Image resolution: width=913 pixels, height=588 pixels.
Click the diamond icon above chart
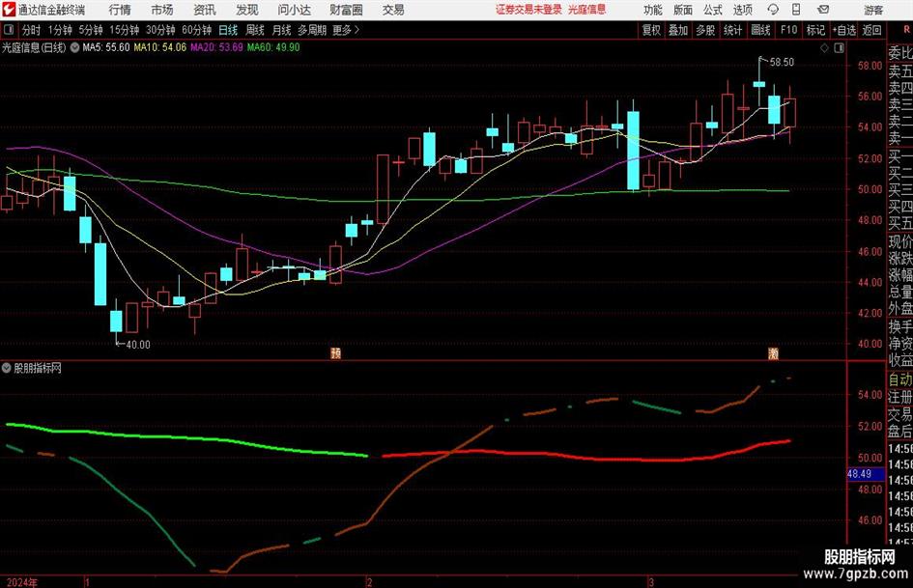(824, 48)
